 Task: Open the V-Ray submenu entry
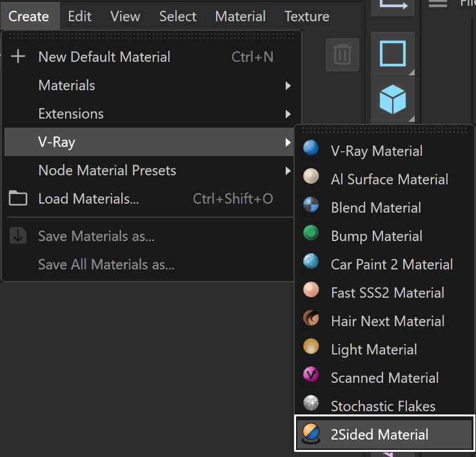(149, 142)
